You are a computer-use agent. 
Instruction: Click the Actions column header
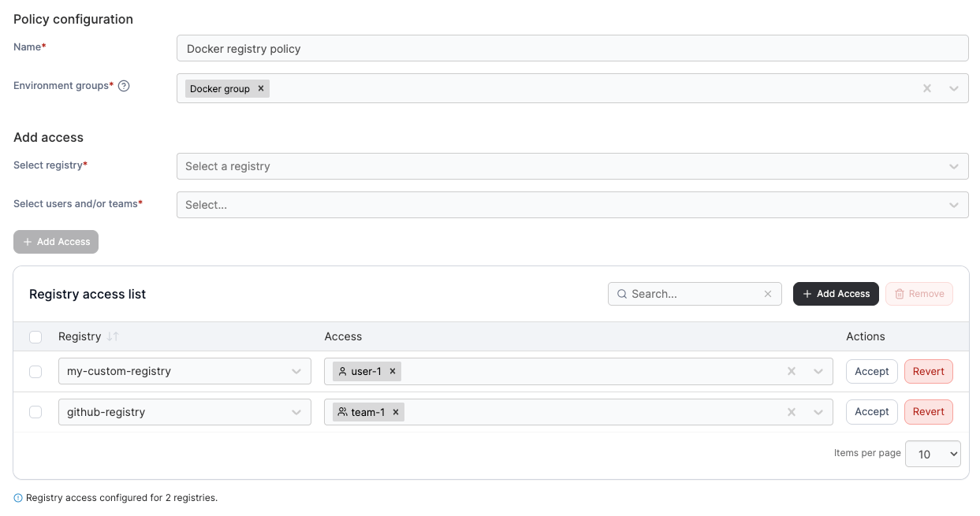[x=866, y=336]
